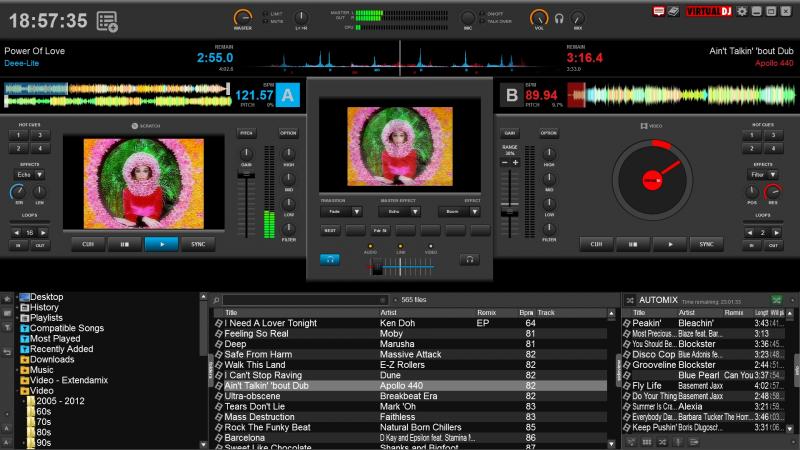Start playback on deck B

click(670, 244)
